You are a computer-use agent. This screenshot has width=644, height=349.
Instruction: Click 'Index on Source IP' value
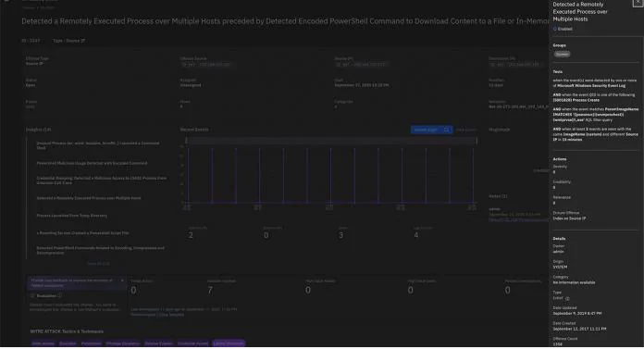coord(569,218)
